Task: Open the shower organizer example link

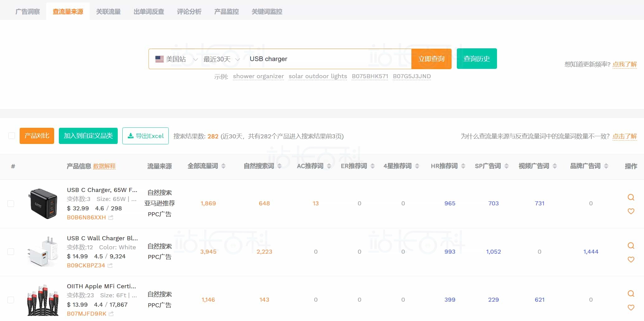Action: (258, 76)
